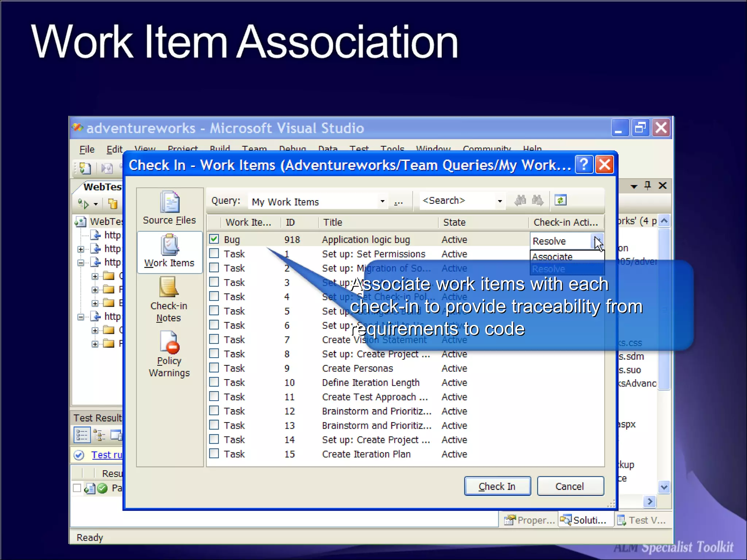Viewport: 747px width, 560px height.
Task: Open the Edit menu
Action: (x=115, y=149)
